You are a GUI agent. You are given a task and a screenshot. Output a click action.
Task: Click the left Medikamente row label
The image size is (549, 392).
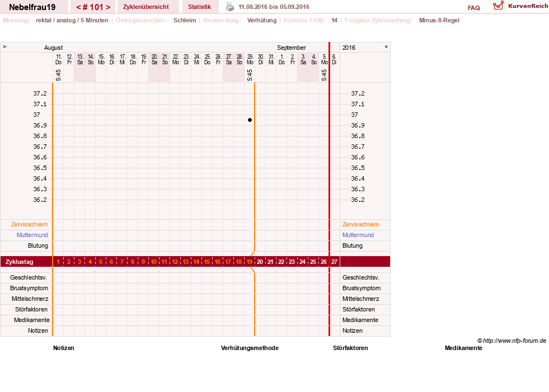(32, 320)
